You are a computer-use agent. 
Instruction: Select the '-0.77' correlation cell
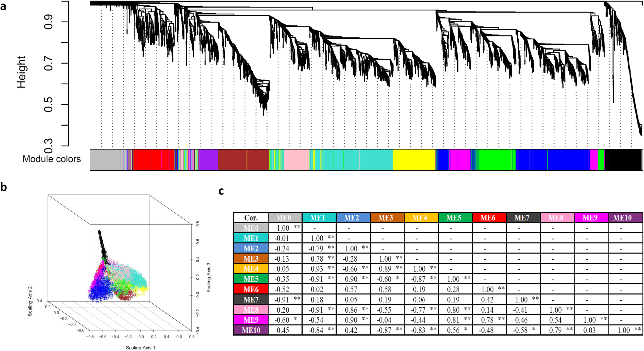(x=421, y=310)
